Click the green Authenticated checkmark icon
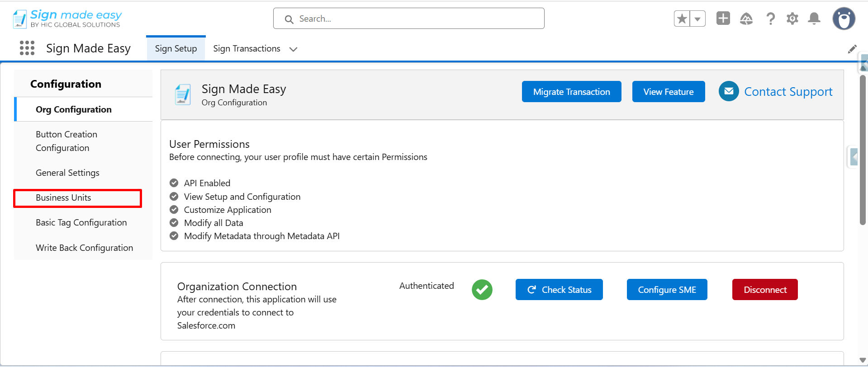Image resolution: width=868 pixels, height=367 pixels. [482, 290]
